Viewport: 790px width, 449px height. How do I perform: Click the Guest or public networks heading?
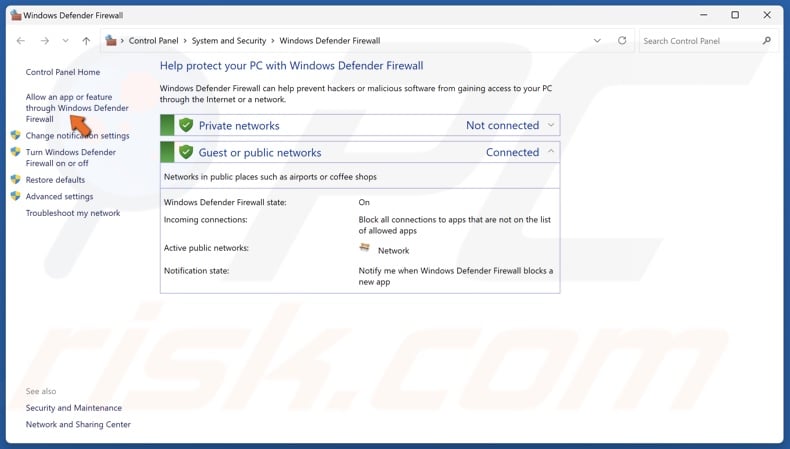click(x=260, y=153)
